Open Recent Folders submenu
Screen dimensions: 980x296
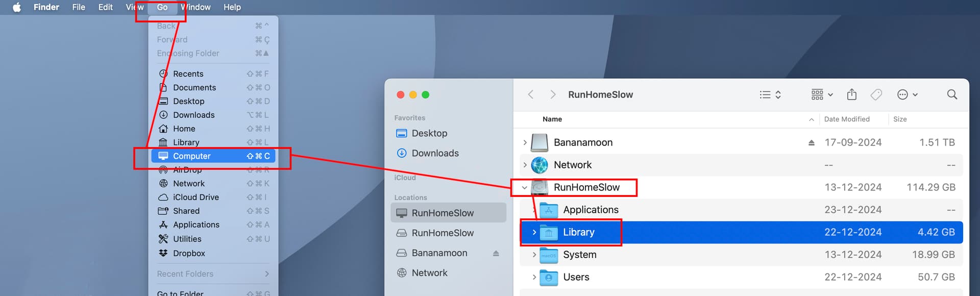[x=213, y=274]
